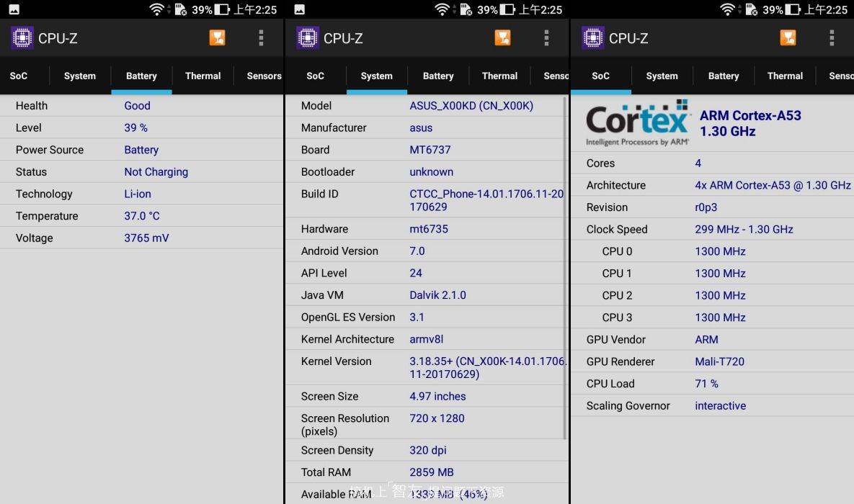This screenshot has width=854, height=504.
Task: Tap the CPU-Z chip logo on the System info screen
Action: click(307, 38)
